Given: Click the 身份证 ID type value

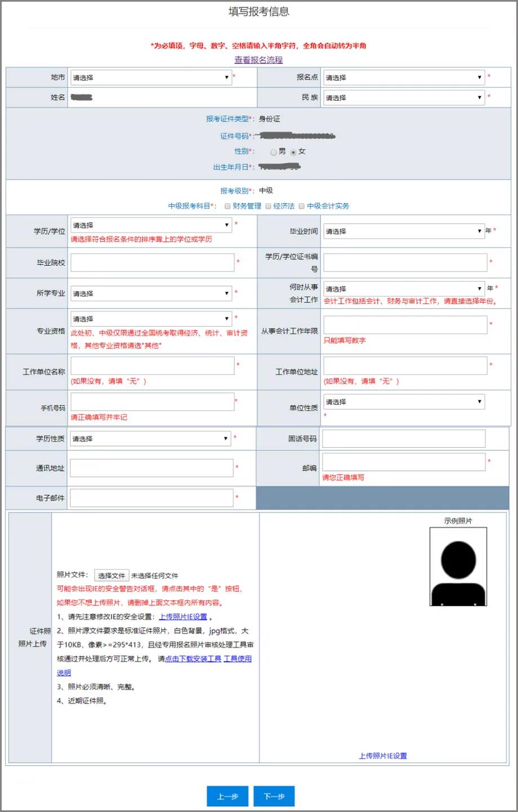Looking at the screenshot, I should (x=270, y=119).
